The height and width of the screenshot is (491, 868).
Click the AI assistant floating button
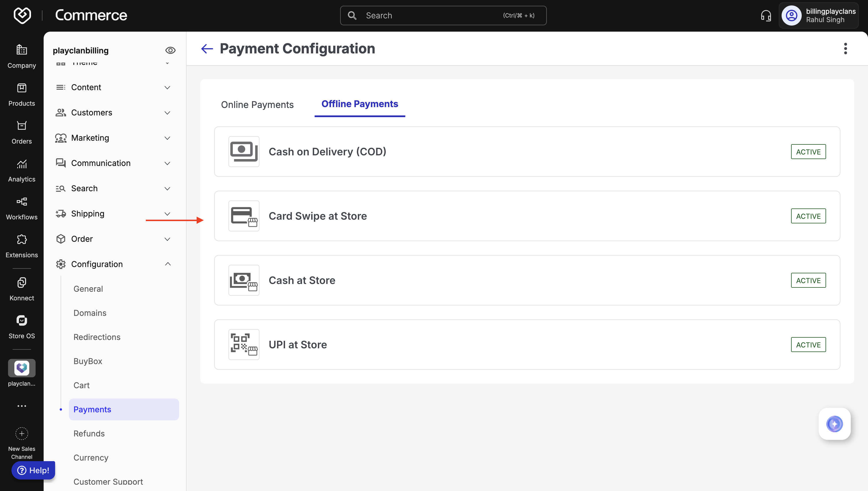coord(834,424)
